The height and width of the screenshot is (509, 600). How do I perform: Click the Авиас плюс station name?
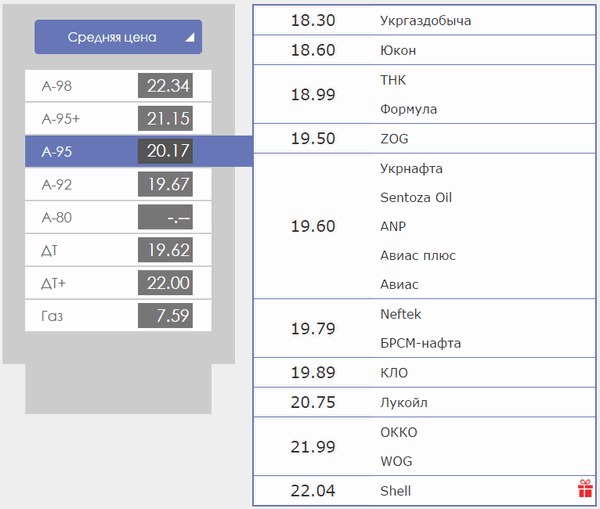pyautogui.click(x=418, y=256)
